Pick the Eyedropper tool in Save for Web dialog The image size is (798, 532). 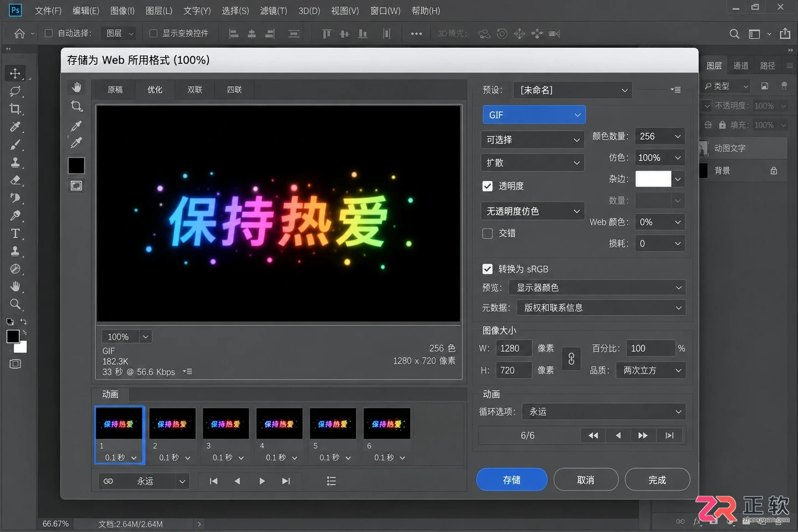coord(76,126)
